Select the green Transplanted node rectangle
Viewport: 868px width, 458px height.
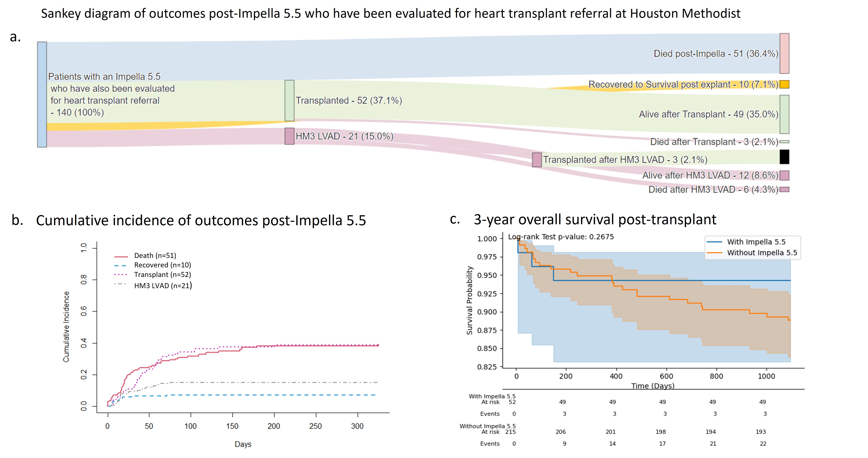[289, 100]
